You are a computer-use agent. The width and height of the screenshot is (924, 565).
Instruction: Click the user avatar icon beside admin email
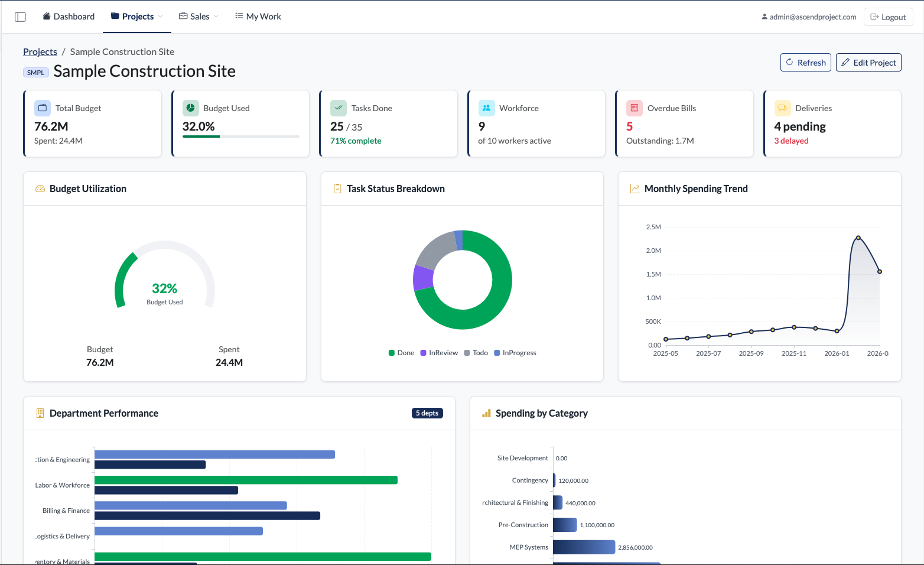coord(764,17)
